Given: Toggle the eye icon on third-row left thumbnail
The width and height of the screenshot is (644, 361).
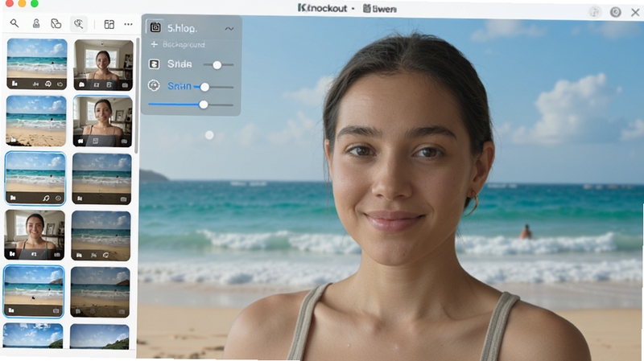Looking at the screenshot, I should click(58, 198).
